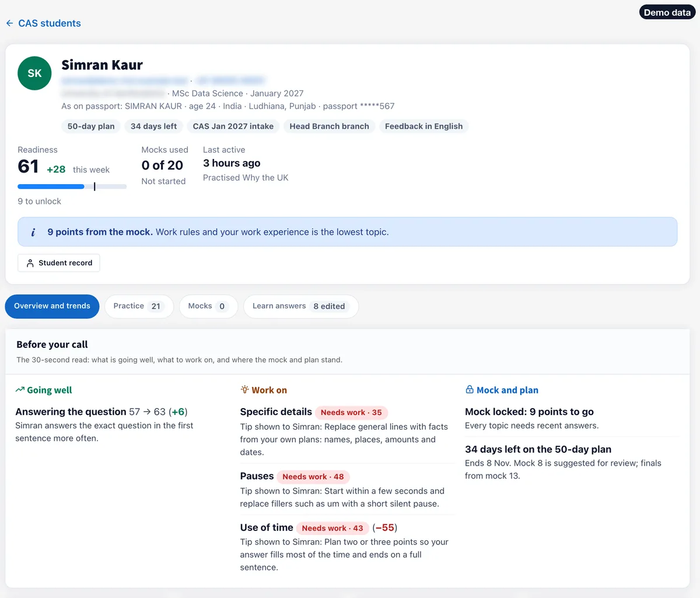Image resolution: width=700 pixels, height=598 pixels.
Task: Click the Not started mock status
Action: pos(163,181)
